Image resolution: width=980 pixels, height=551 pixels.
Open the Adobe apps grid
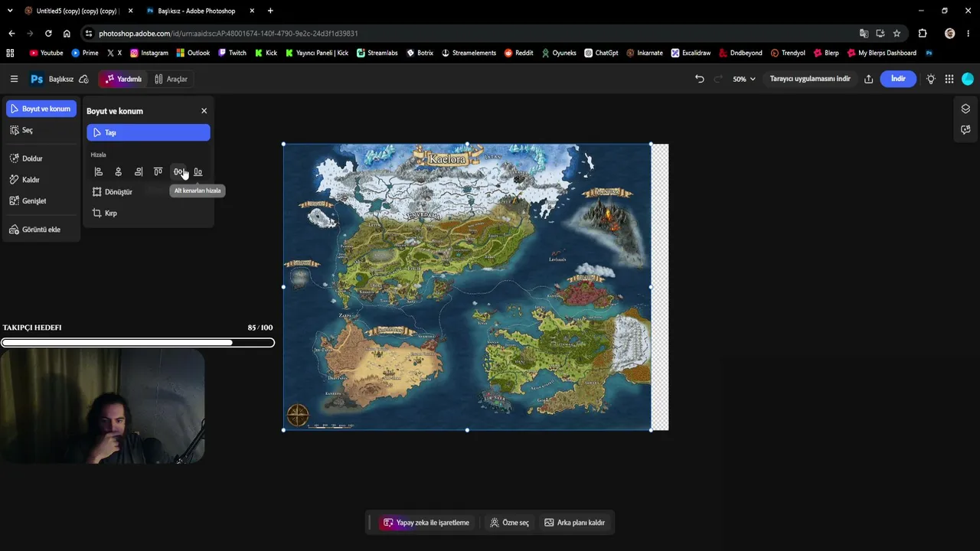[949, 79]
